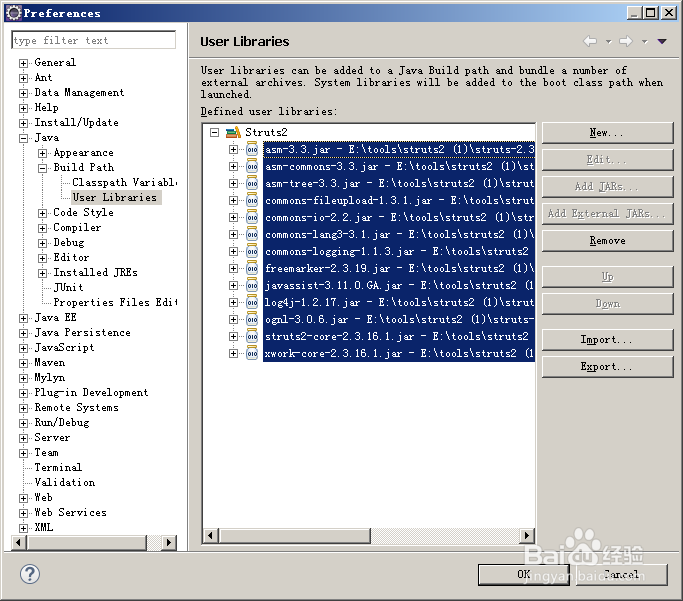Select the Struts2 library label
Viewport: 683px width, 601px height.
(x=266, y=132)
